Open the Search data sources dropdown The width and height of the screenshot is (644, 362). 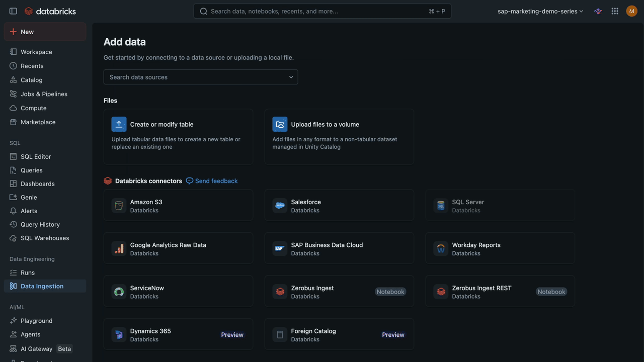click(200, 76)
